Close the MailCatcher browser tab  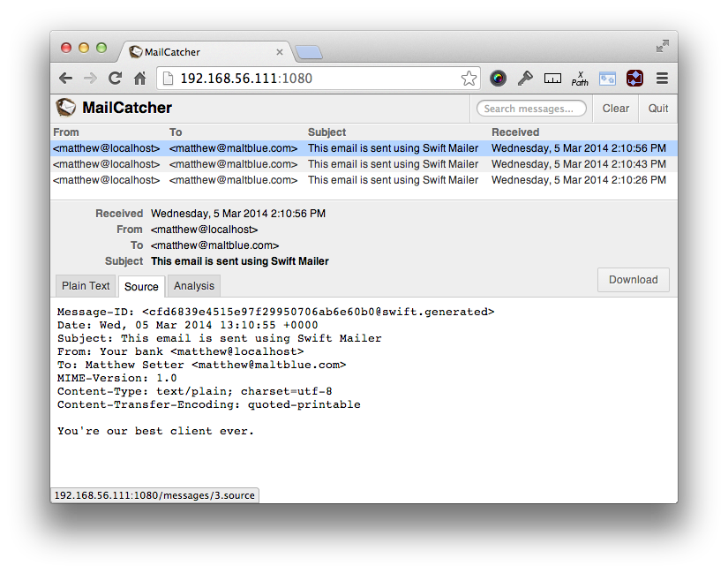point(280,52)
